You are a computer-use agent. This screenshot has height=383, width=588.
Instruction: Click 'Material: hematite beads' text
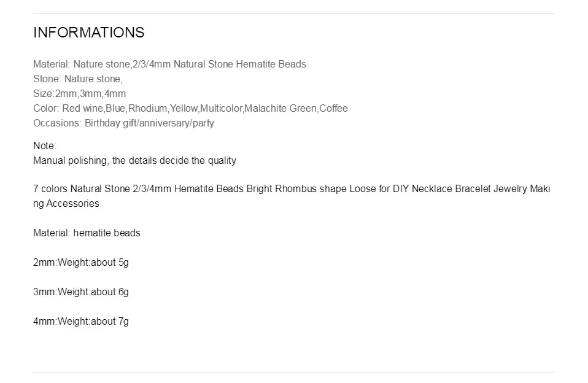(87, 233)
